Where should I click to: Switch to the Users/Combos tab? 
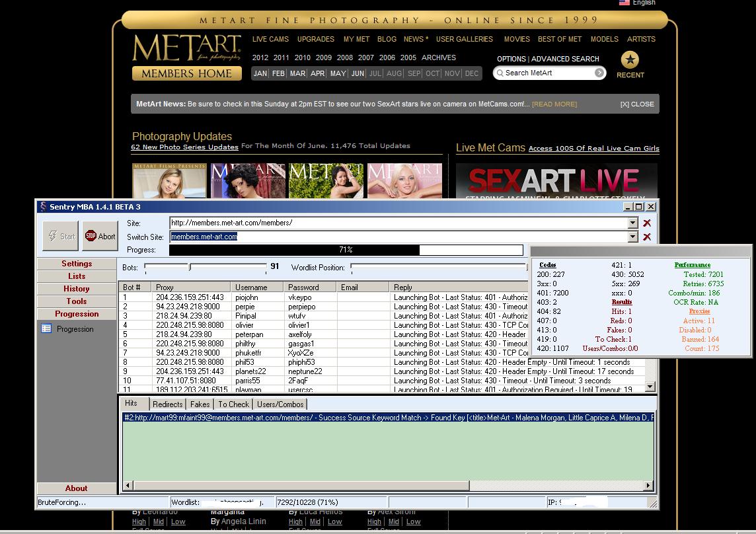pyautogui.click(x=280, y=404)
